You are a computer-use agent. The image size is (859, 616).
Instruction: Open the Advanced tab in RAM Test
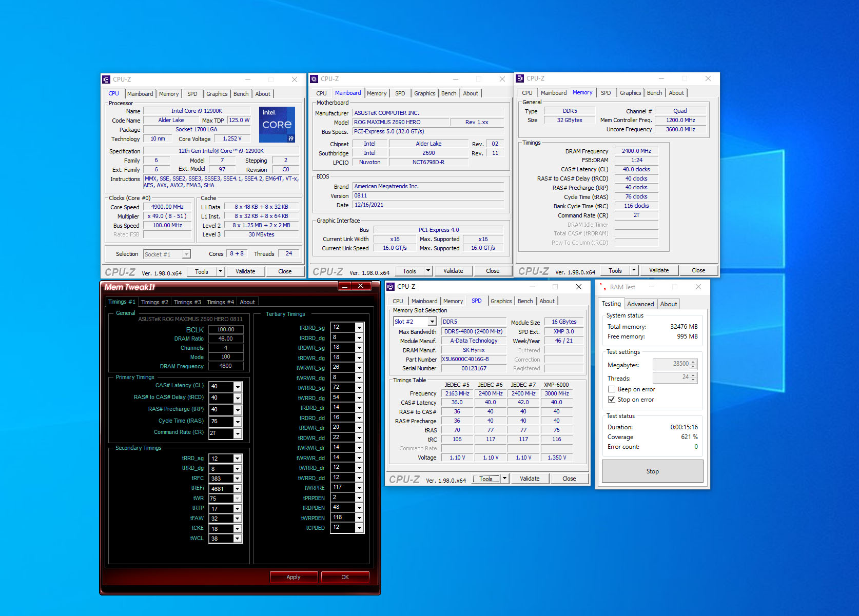[640, 304]
